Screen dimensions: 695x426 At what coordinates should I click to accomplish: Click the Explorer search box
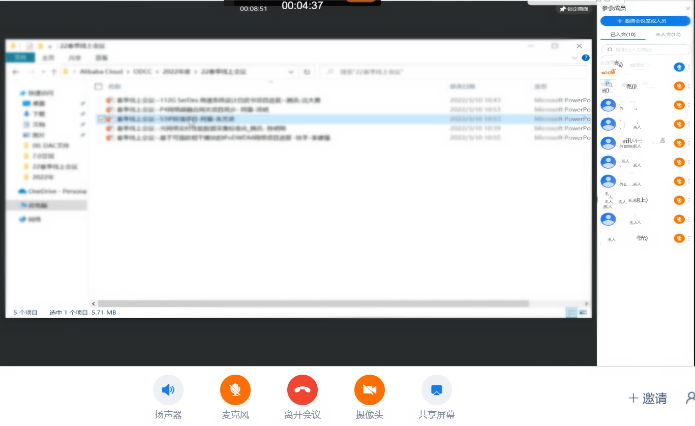click(454, 72)
